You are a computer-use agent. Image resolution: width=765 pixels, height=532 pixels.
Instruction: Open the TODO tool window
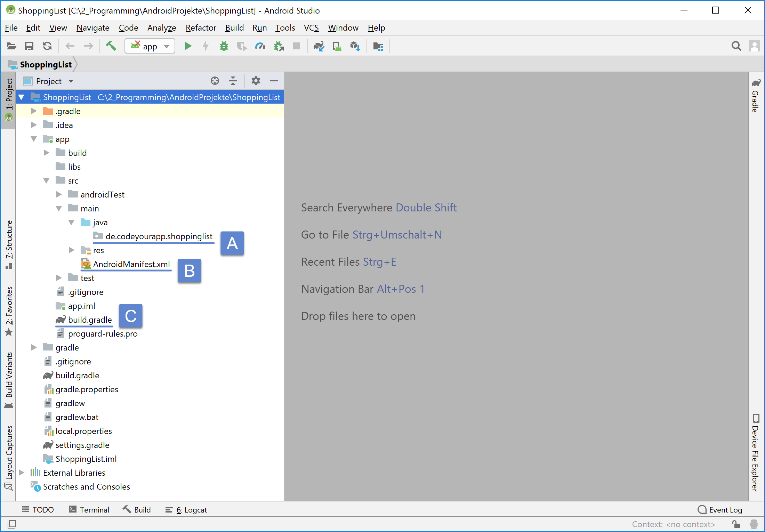(38, 510)
